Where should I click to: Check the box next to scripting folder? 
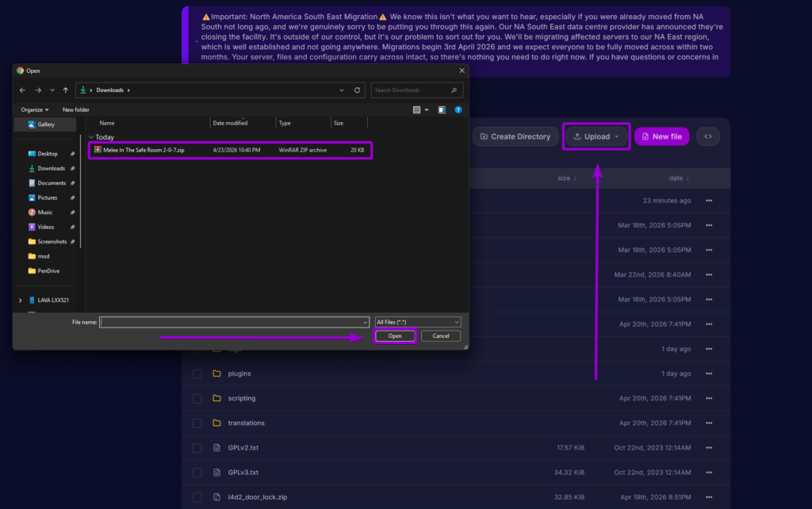pos(197,398)
